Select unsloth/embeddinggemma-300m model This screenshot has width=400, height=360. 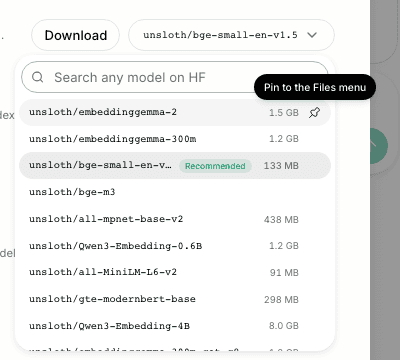(x=175, y=139)
